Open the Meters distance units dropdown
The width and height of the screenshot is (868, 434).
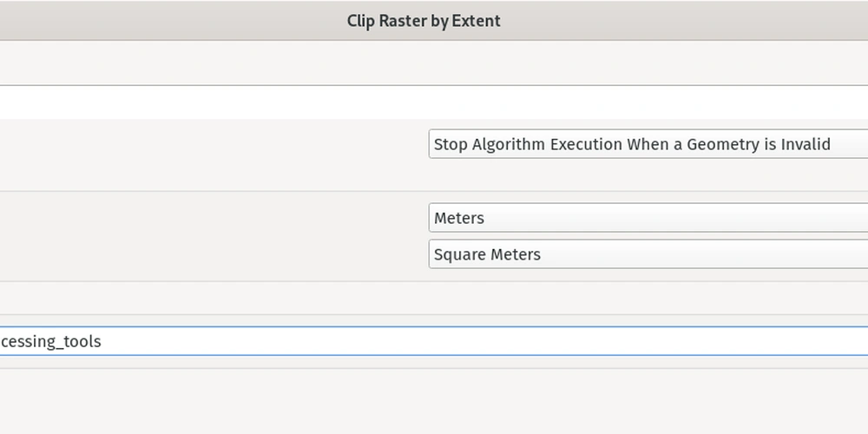648,218
